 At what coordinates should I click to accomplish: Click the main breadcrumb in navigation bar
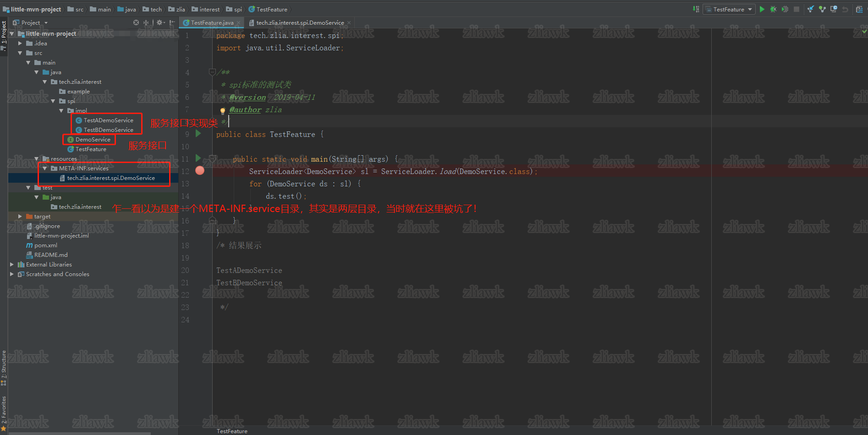click(x=101, y=9)
